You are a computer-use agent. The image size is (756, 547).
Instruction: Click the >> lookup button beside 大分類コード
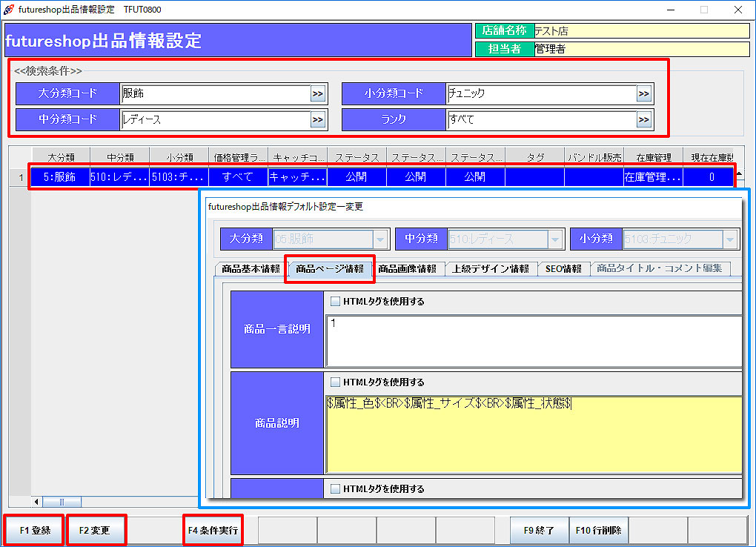317,94
